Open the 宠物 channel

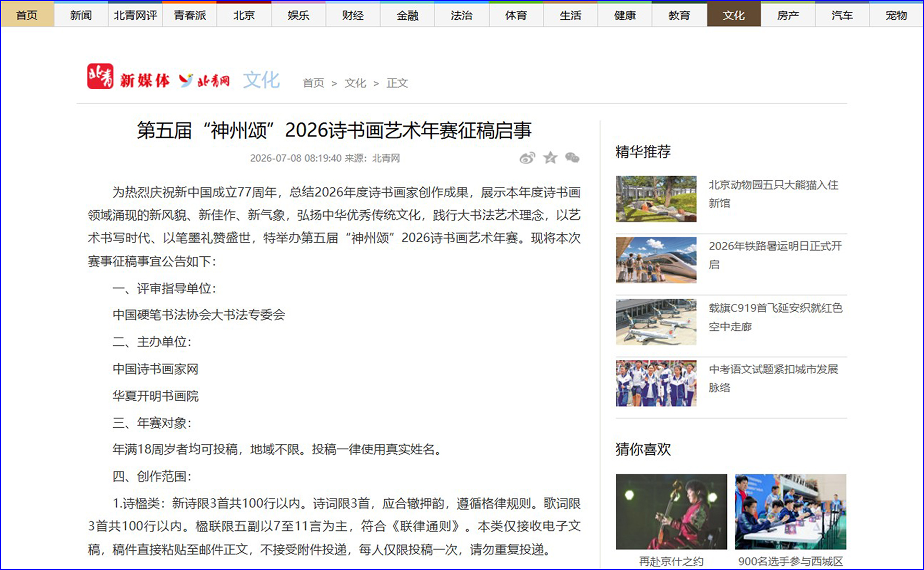tap(896, 15)
